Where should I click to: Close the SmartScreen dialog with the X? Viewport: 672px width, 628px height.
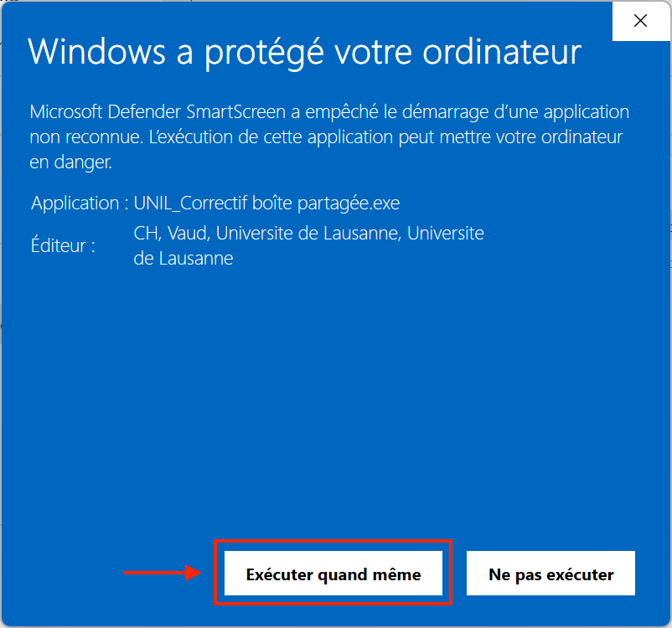(641, 21)
